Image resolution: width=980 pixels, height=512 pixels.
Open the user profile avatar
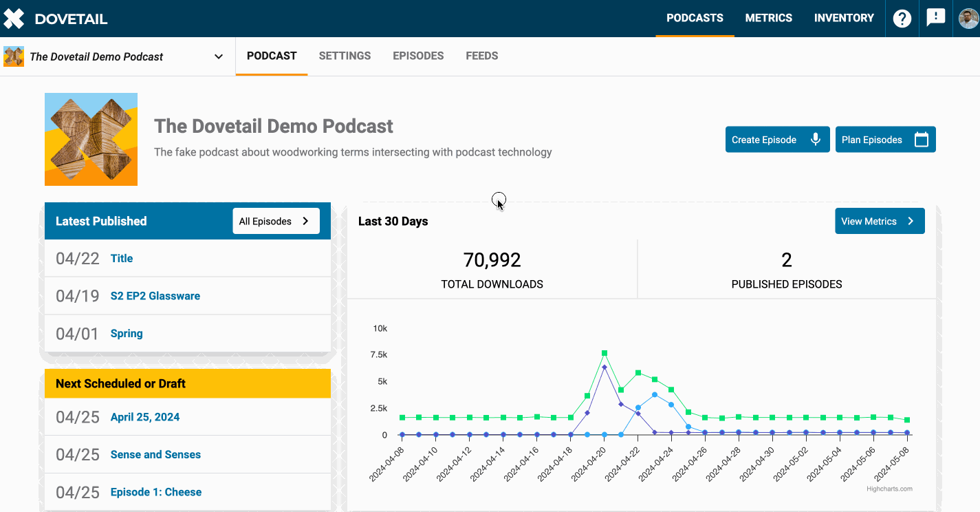point(969,19)
